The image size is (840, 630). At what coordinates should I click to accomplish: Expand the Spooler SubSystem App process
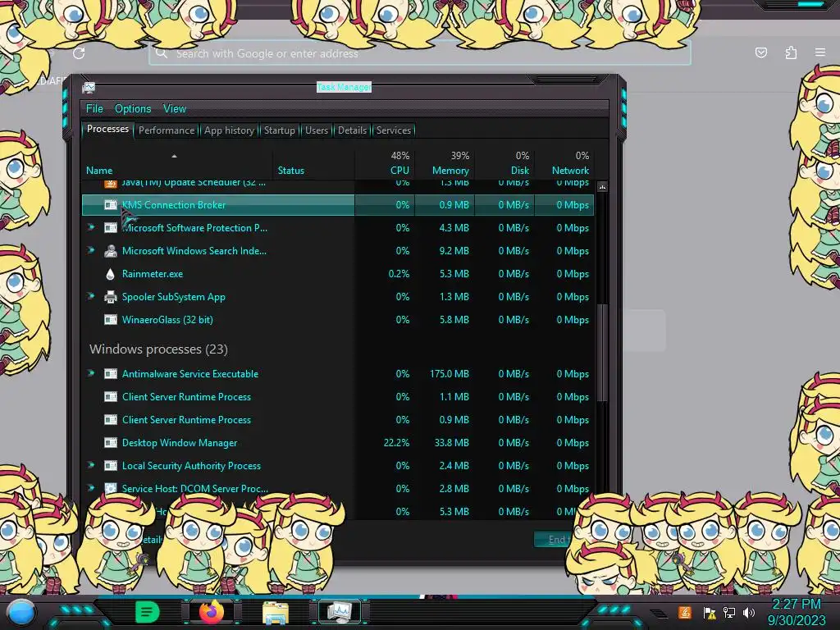tap(91, 297)
